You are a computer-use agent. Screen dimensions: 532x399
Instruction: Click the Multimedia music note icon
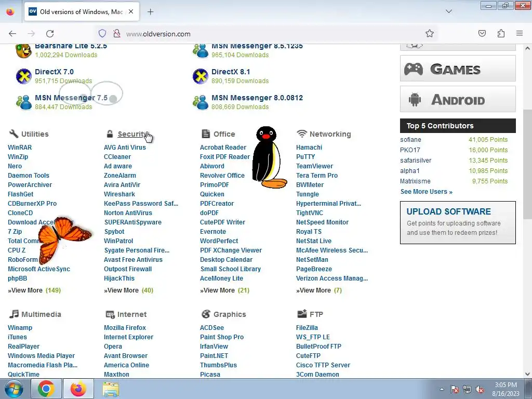(14, 314)
